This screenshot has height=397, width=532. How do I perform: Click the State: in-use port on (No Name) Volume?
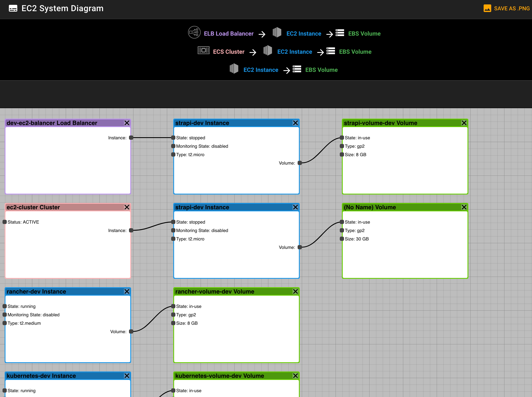click(x=342, y=222)
